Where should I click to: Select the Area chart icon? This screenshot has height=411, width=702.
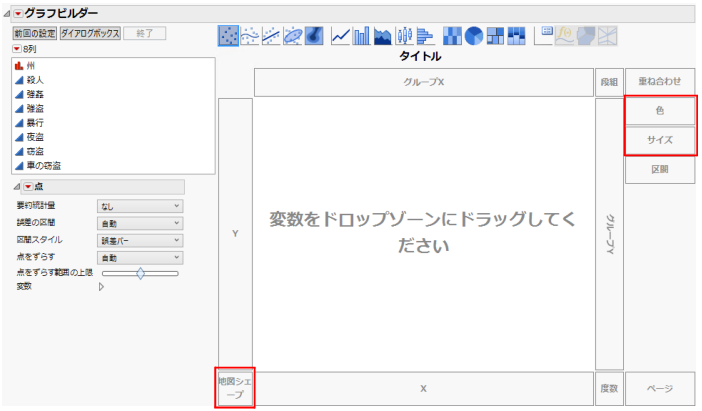click(383, 36)
